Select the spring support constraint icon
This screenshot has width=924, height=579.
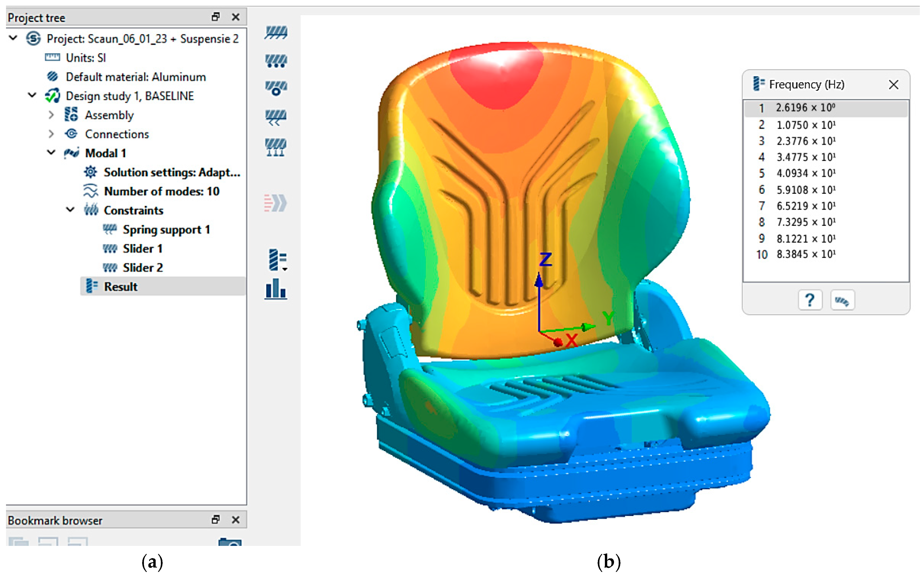[x=276, y=147]
